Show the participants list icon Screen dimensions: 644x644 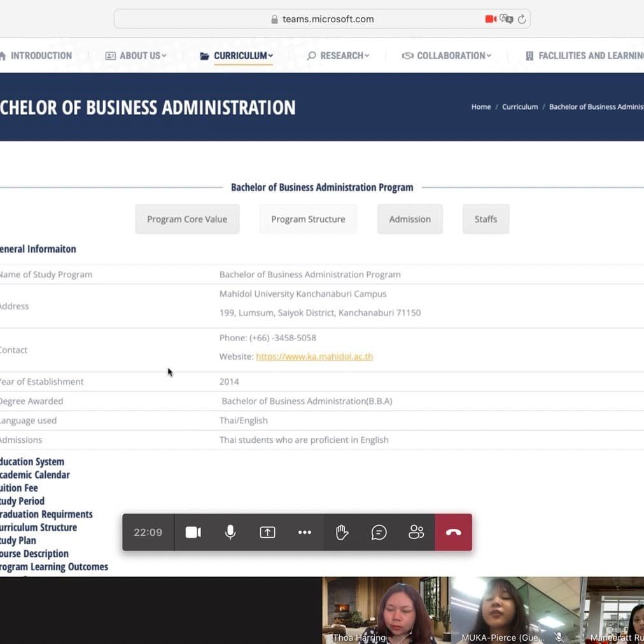pos(416,533)
